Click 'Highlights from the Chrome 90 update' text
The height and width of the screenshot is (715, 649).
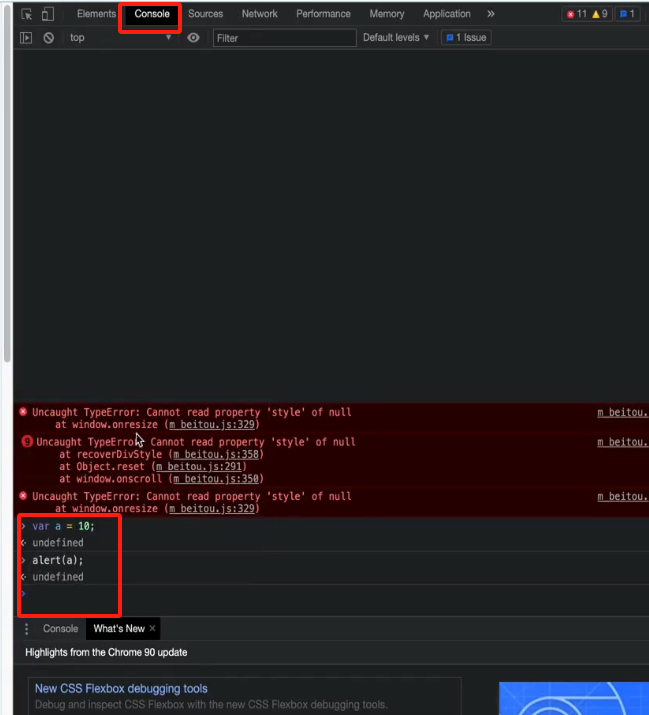pyautogui.click(x=106, y=652)
